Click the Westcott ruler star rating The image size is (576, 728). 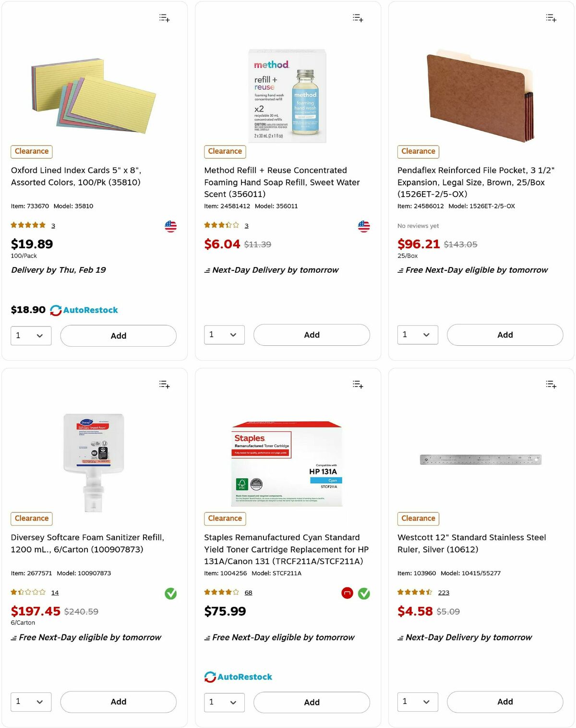(414, 593)
